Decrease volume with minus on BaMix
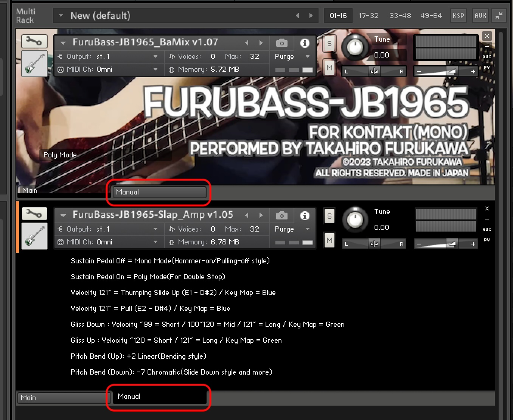 (x=419, y=71)
